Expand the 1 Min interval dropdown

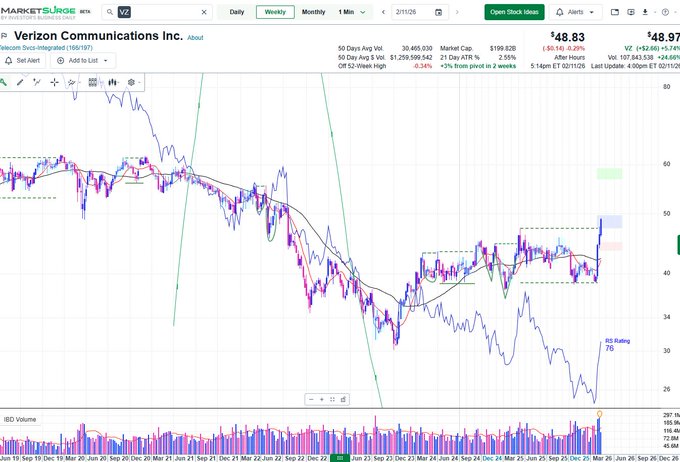coord(350,12)
